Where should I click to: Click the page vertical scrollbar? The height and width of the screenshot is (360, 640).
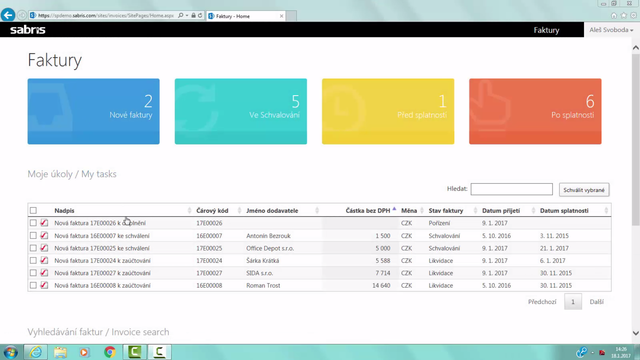point(636,139)
